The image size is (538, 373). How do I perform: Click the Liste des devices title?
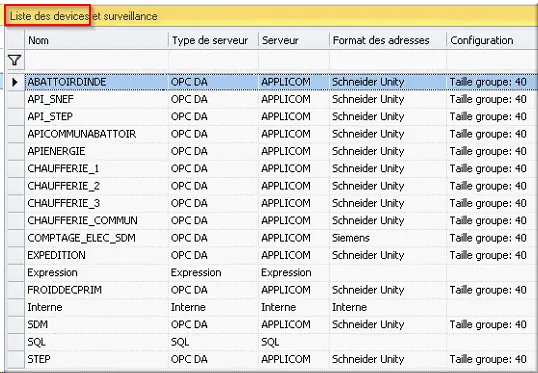[49, 16]
